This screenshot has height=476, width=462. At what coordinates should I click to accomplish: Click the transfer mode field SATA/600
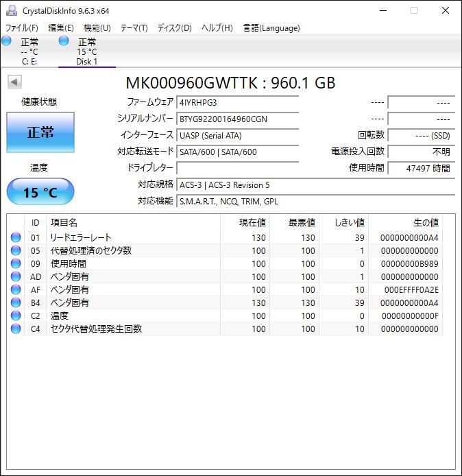(238, 152)
